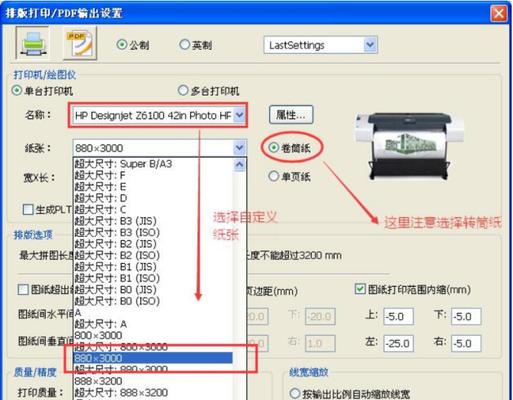Viewport: 513px width, 400px height.
Task: Select 超大尺寸: Super B/A3 in list
Action: (153, 164)
